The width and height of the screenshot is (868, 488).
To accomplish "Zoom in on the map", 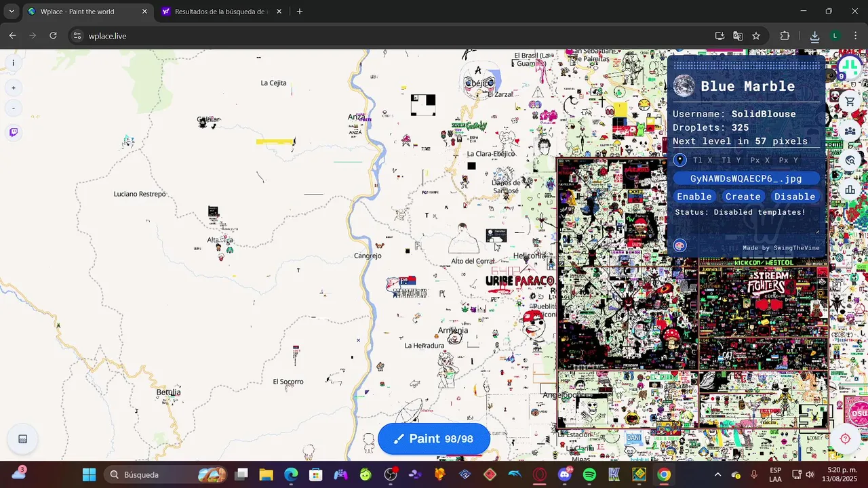I will 13,88.
